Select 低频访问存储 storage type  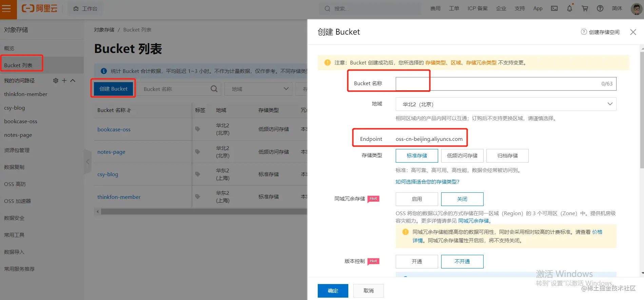[x=462, y=156]
